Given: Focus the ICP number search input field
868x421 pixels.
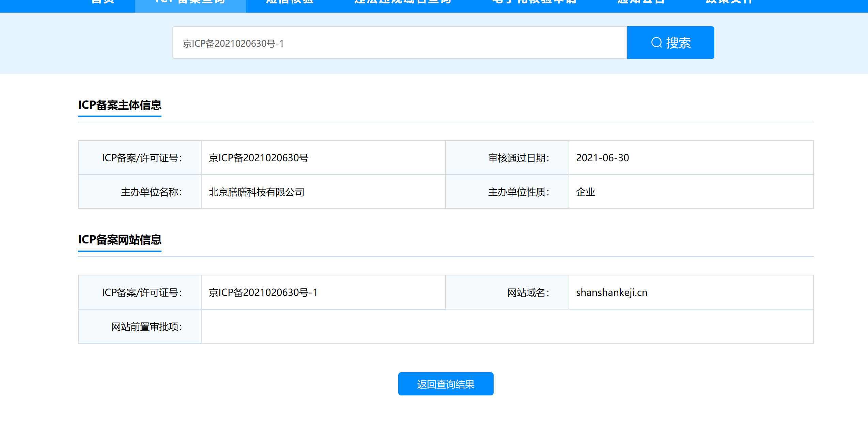Looking at the screenshot, I should click(399, 43).
